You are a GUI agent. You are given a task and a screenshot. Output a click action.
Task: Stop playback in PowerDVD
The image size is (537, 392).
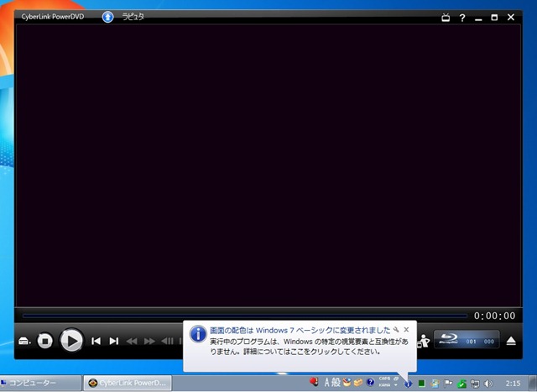pos(44,341)
